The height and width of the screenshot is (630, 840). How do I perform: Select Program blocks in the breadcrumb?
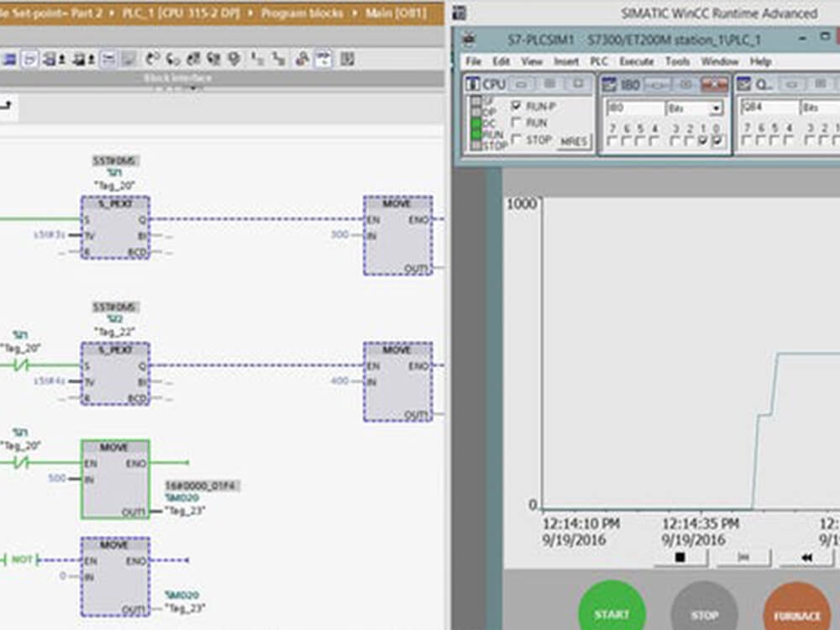tap(302, 13)
